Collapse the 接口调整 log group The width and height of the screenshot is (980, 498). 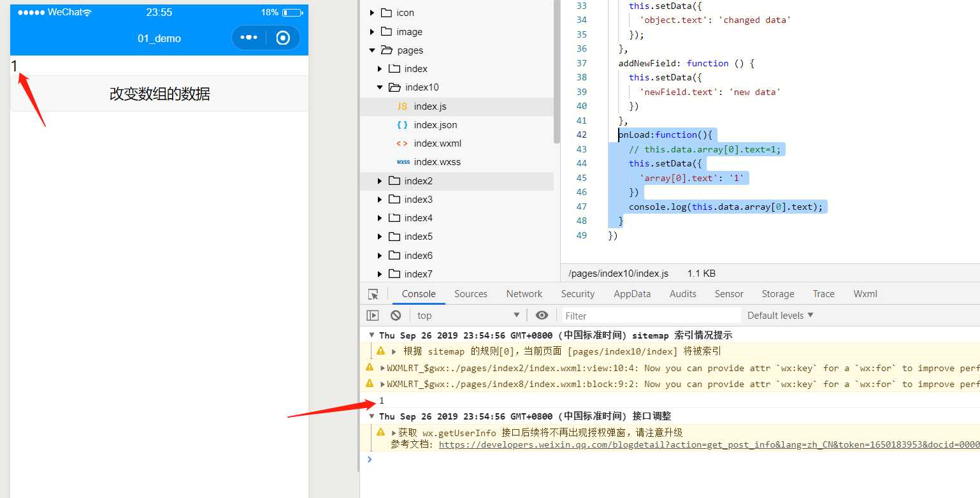372,416
